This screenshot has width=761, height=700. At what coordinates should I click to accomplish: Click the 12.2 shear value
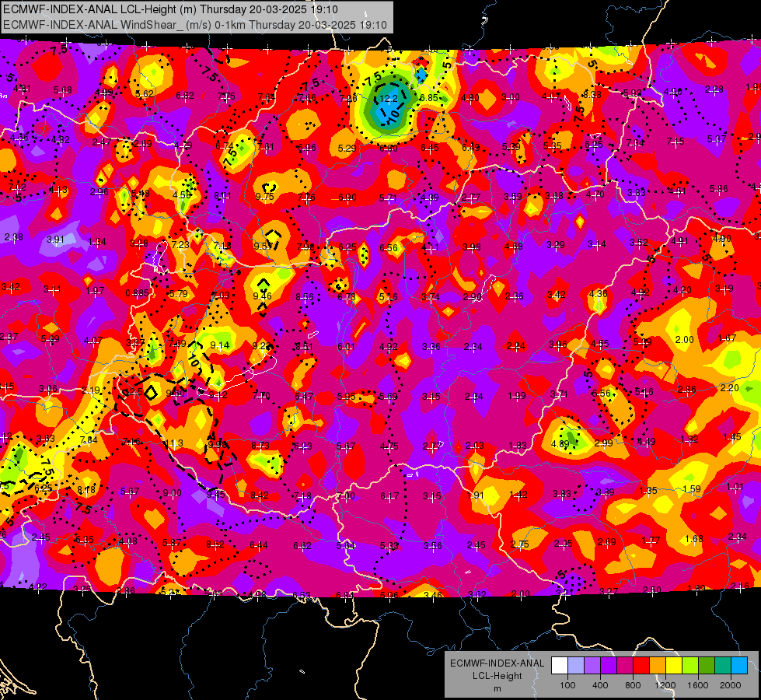click(388, 99)
